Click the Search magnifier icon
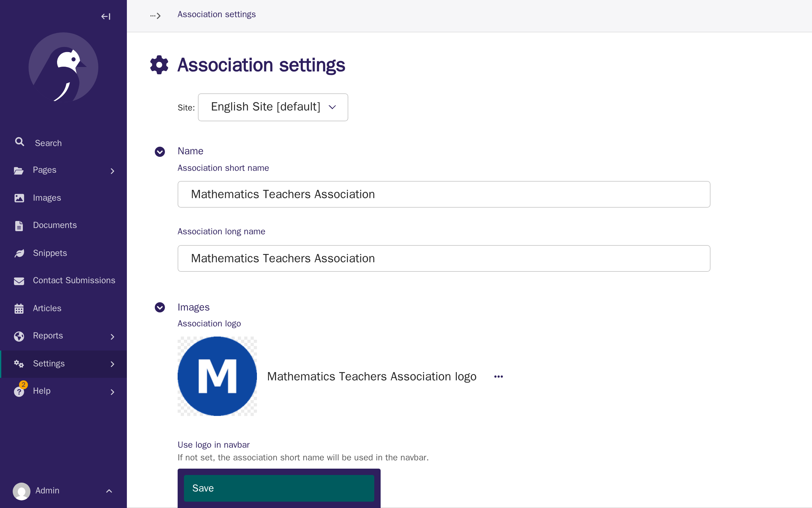 coord(19,142)
